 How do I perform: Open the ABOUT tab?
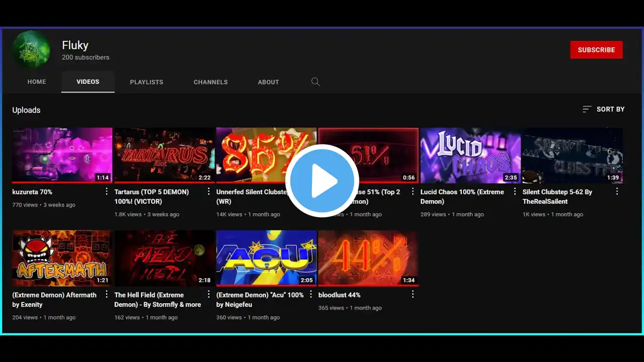click(268, 82)
